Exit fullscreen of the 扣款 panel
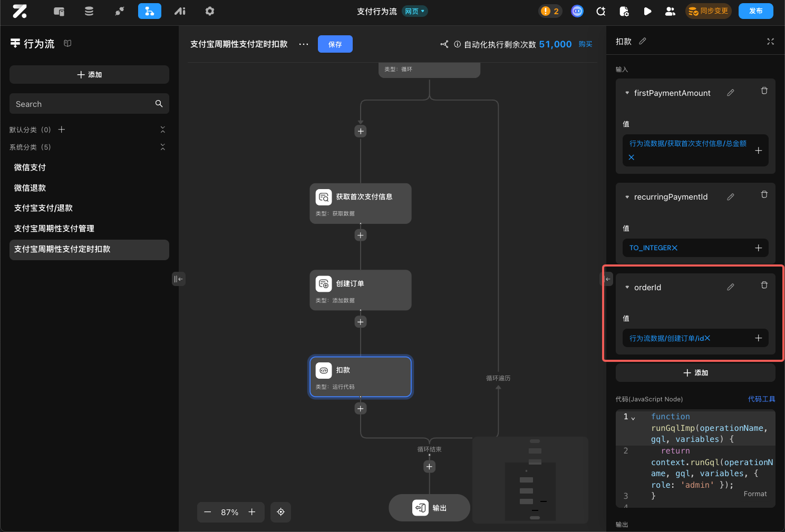The image size is (785, 532). click(770, 42)
